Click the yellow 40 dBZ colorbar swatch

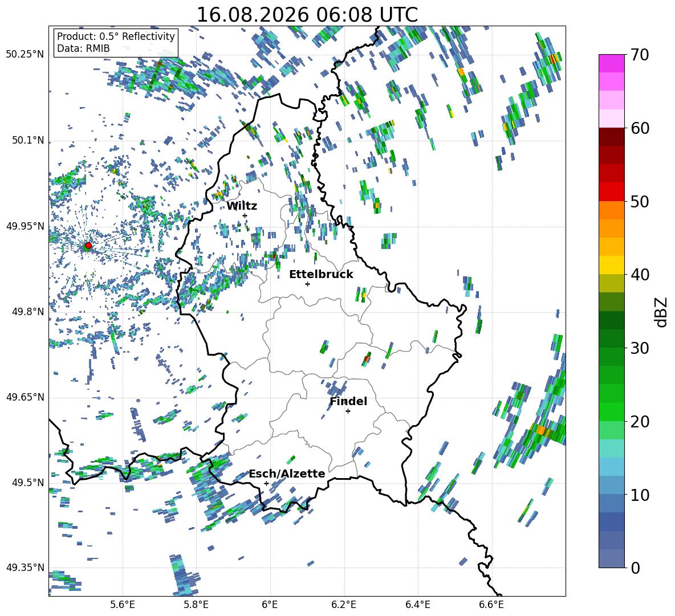tap(611, 265)
